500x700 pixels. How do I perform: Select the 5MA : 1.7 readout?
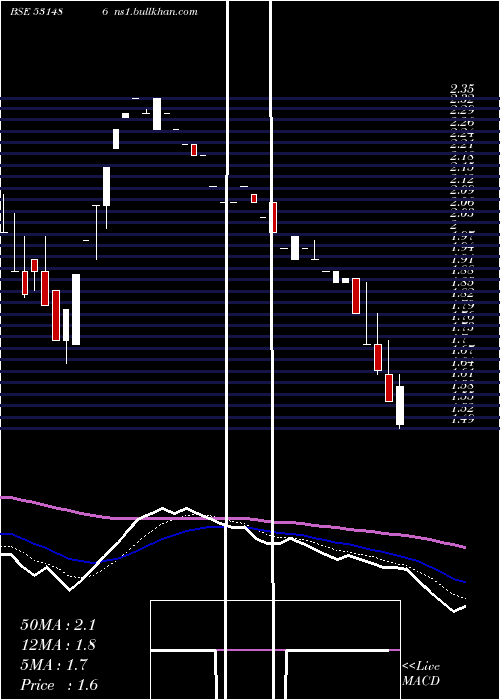tap(54, 665)
